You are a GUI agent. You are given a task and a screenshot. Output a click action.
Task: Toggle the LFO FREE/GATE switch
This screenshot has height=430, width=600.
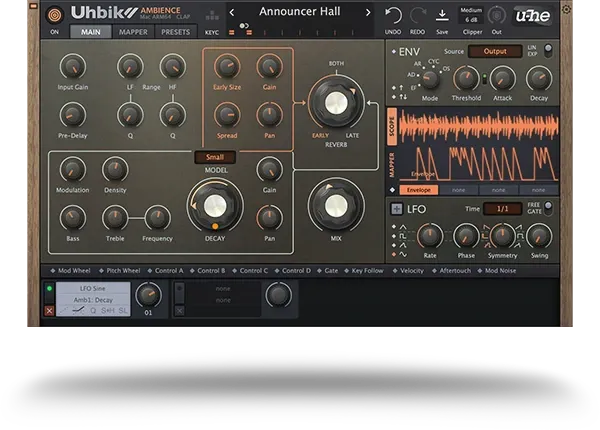[x=548, y=208]
